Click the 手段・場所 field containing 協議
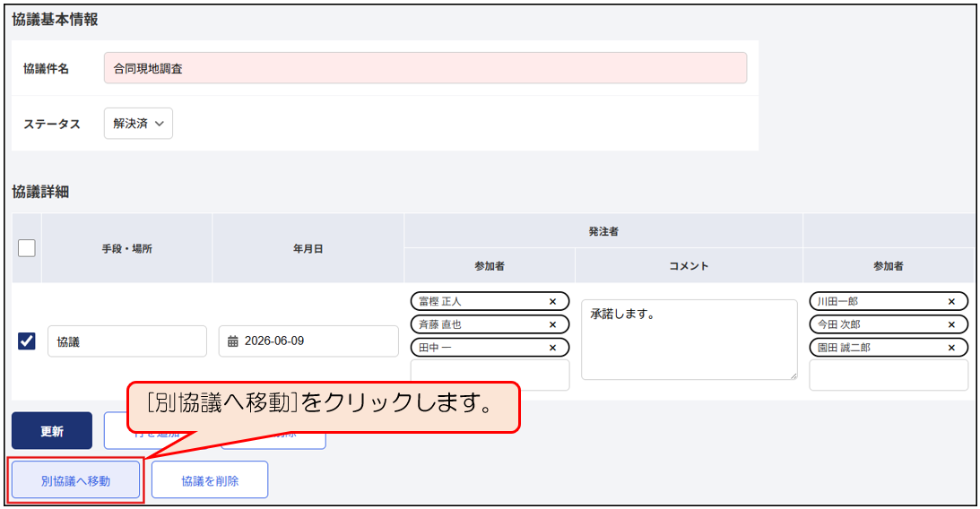The width and height of the screenshot is (980, 509). [x=127, y=341]
